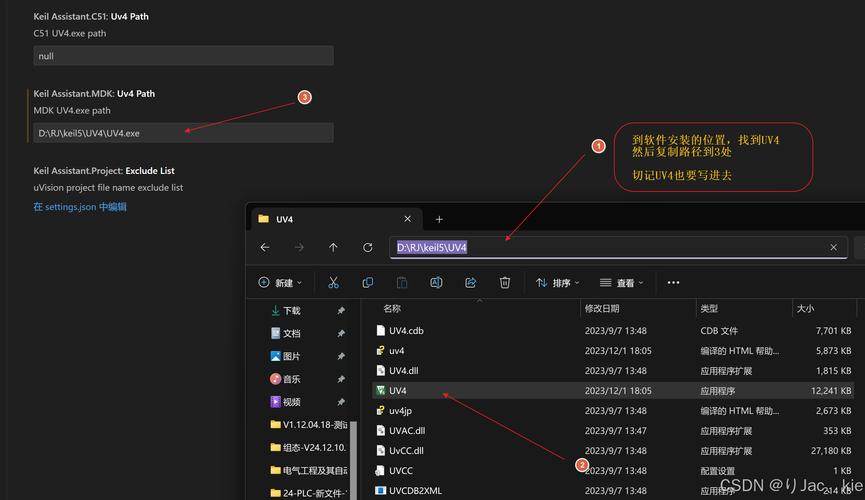865x500 pixels.
Task: Open 音乐 (Music) in sidebar
Action: coord(286,379)
